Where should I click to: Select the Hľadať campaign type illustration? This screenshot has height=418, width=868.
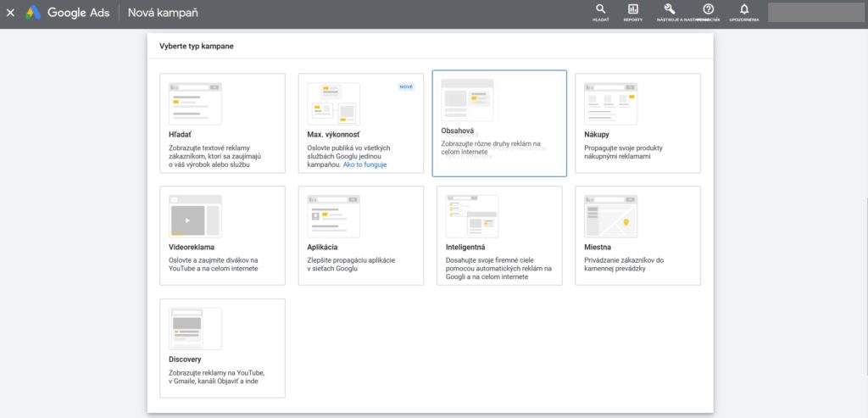(195, 103)
